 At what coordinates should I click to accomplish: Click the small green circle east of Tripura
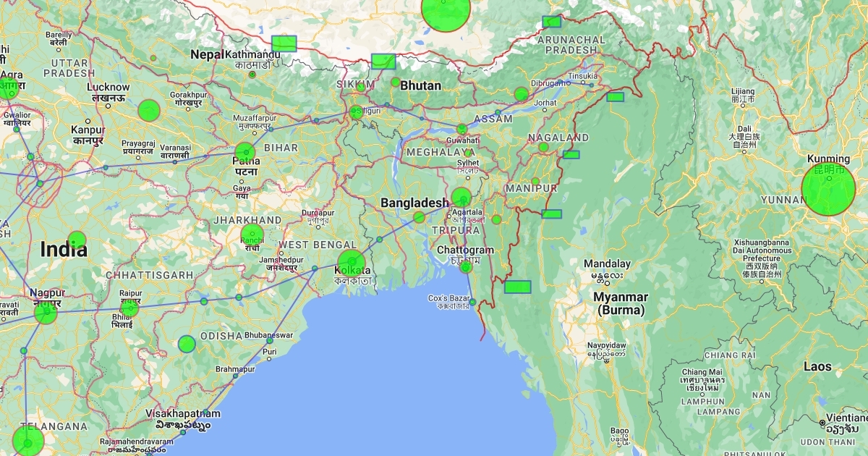[496, 219]
